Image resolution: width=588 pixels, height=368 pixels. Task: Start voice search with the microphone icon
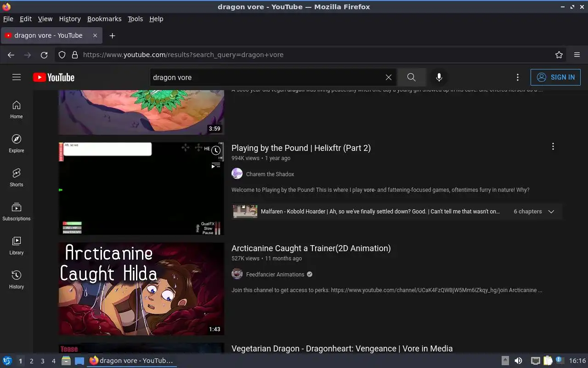[439, 77]
